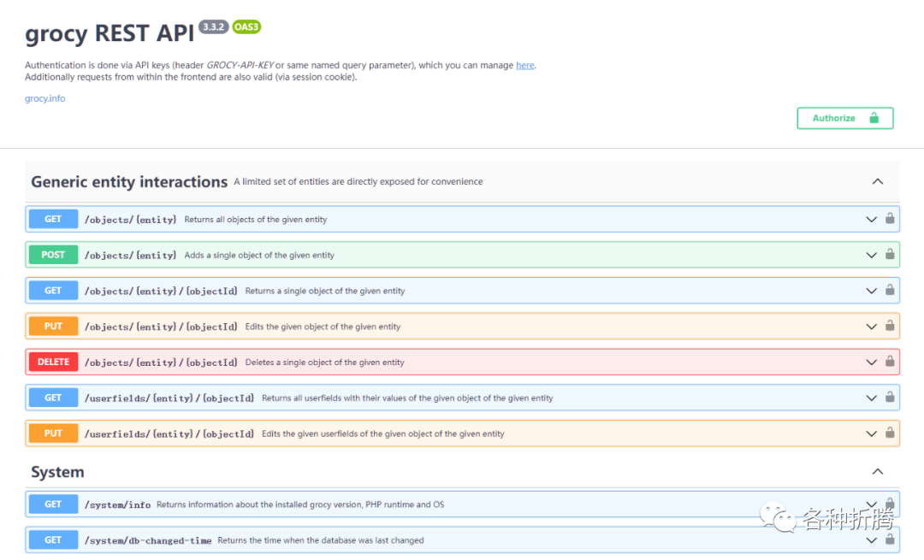Click the PUT badge for /userfields endpoint

tap(53, 433)
